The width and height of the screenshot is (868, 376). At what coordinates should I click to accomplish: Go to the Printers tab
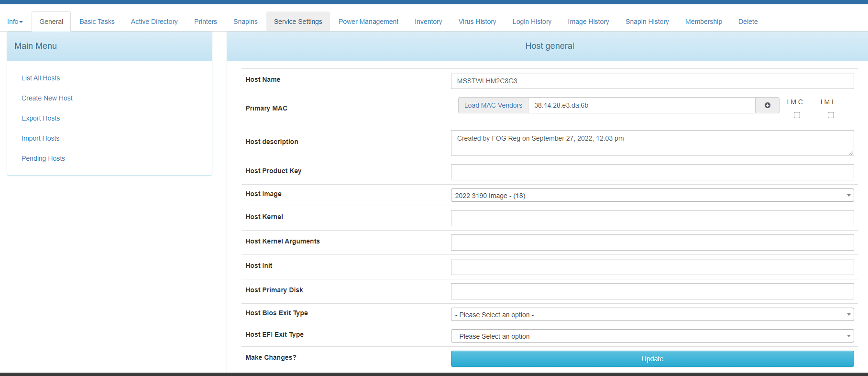pyautogui.click(x=206, y=22)
